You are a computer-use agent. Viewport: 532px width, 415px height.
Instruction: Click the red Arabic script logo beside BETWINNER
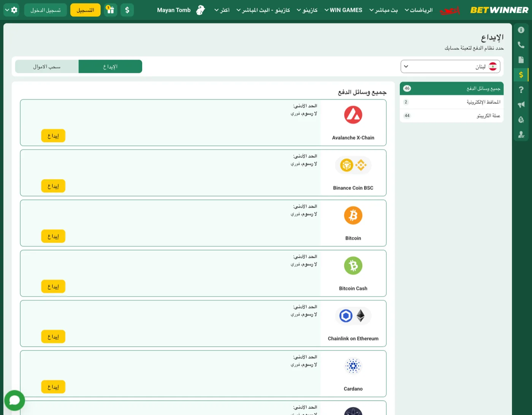(x=450, y=10)
